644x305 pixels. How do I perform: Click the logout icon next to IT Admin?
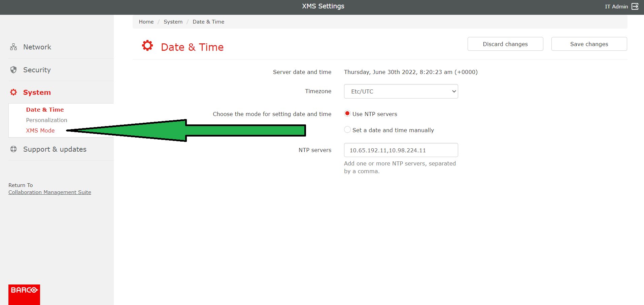[635, 6]
